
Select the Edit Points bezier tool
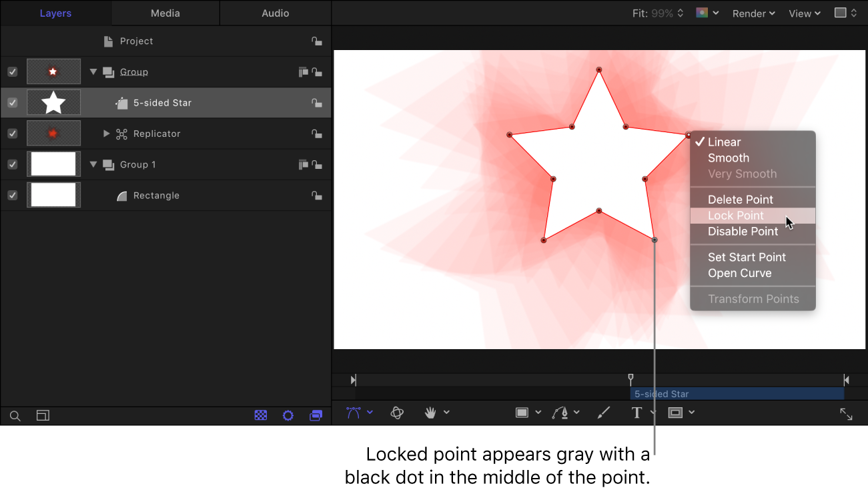point(354,413)
